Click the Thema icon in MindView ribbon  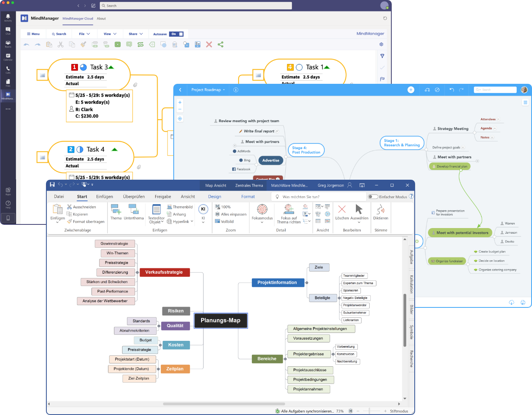click(x=116, y=212)
